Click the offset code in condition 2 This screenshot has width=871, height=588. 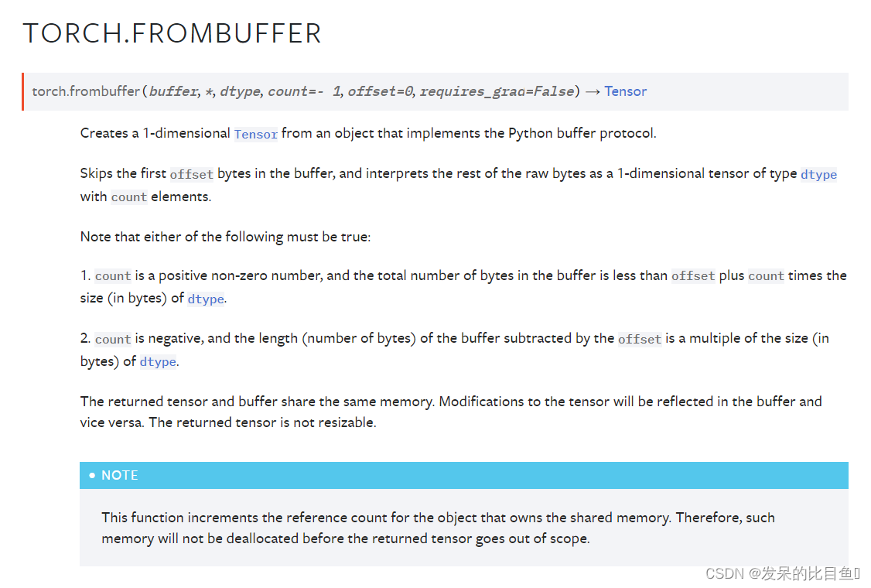pyautogui.click(x=640, y=339)
